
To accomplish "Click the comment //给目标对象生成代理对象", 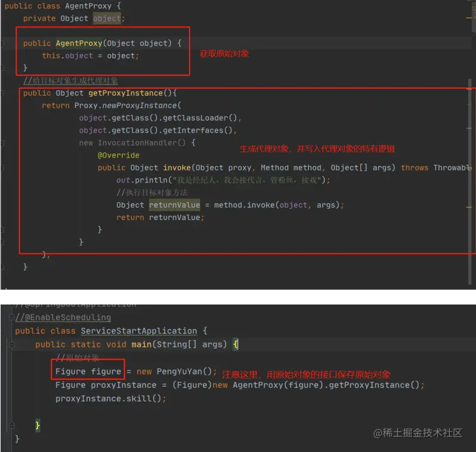I will 71,80.
